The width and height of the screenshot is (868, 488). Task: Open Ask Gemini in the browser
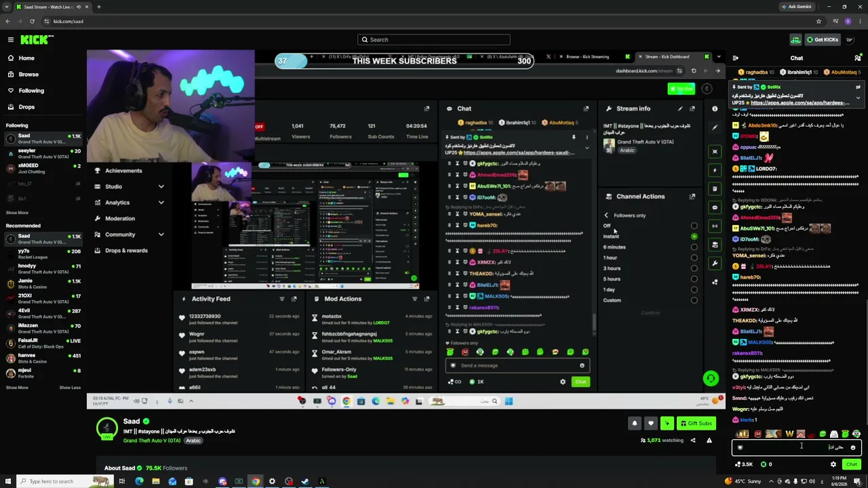pyautogui.click(x=796, y=7)
